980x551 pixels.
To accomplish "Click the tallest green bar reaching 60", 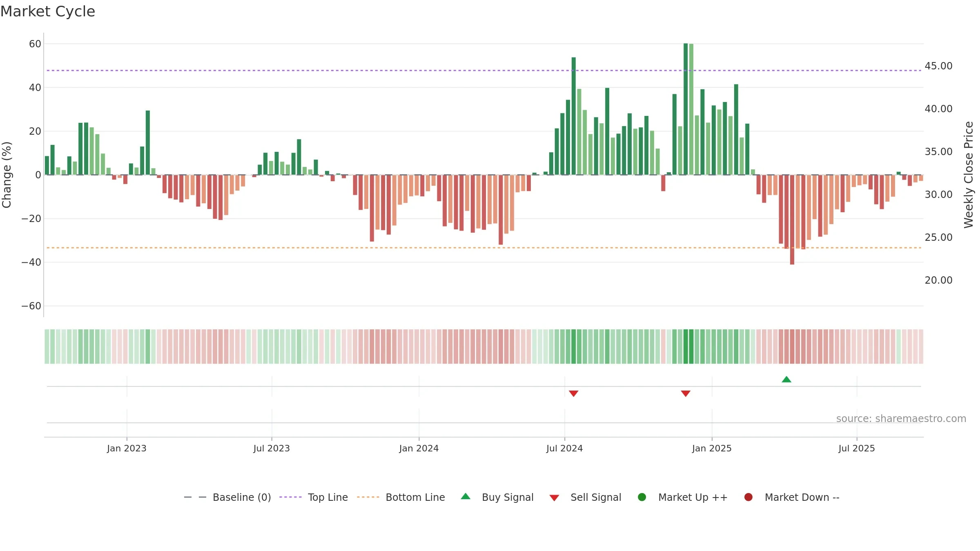I will (686, 109).
